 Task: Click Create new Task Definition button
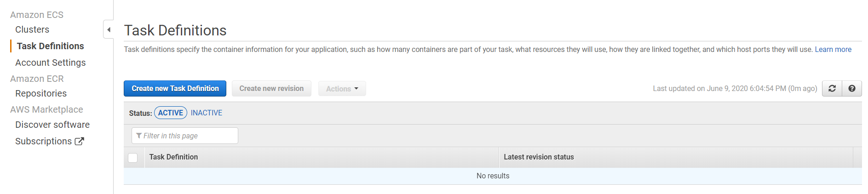pos(175,89)
